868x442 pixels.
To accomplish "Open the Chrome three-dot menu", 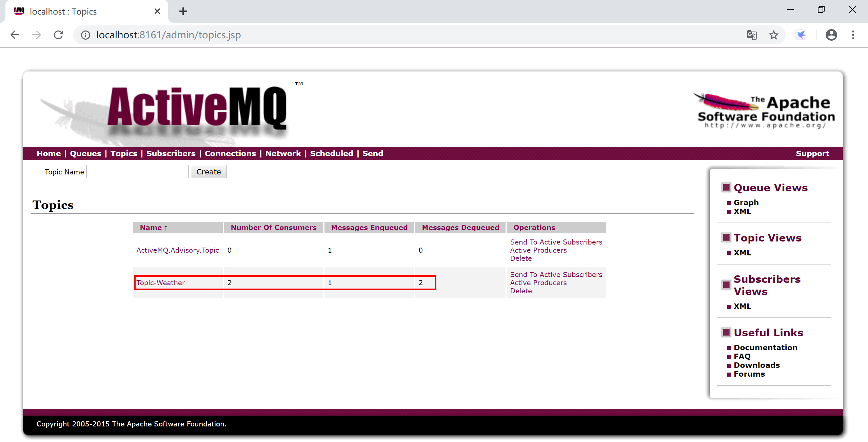I will pyautogui.click(x=853, y=35).
